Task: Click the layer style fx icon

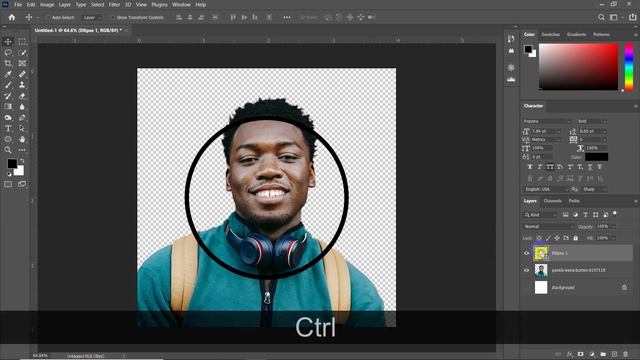Action: [569, 354]
